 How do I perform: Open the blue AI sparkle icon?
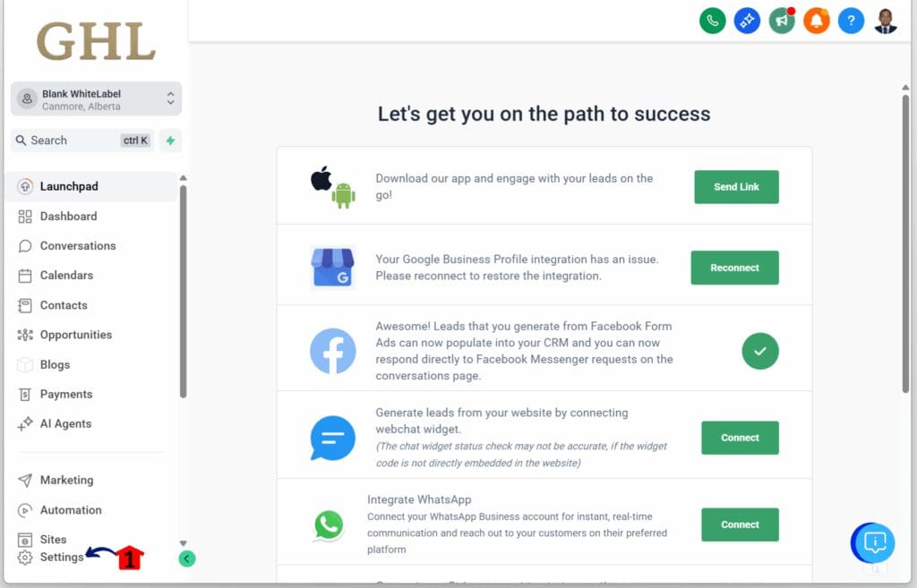[747, 21]
